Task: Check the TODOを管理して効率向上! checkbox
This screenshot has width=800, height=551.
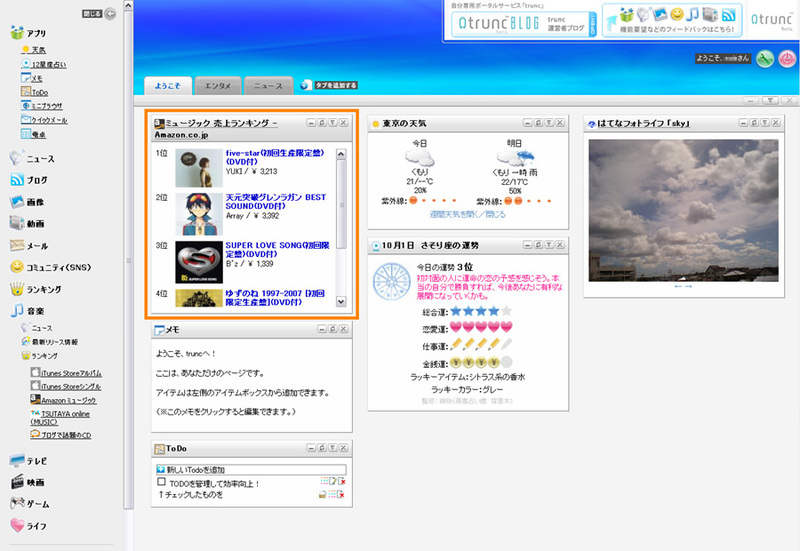Action: (x=161, y=482)
